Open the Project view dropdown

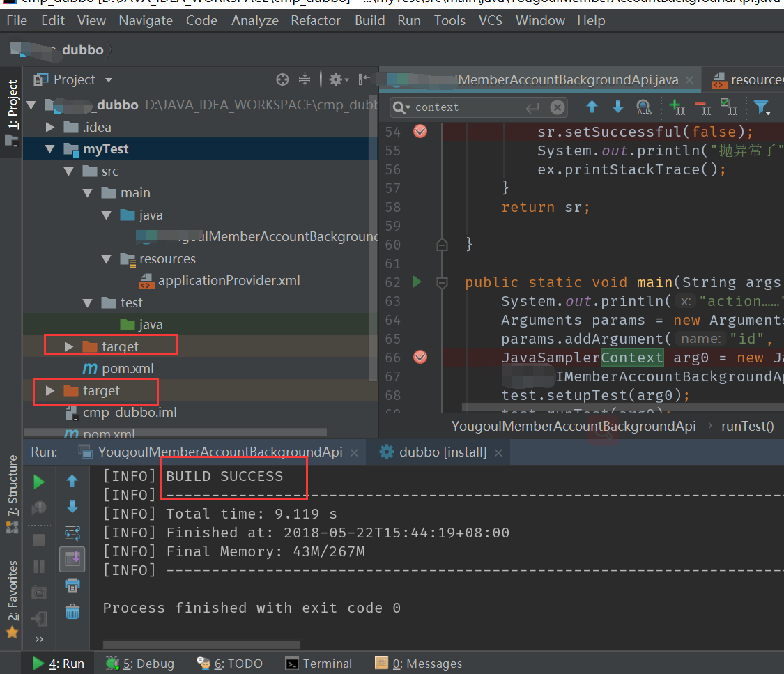pyautogui.click(x=108, y=80)
